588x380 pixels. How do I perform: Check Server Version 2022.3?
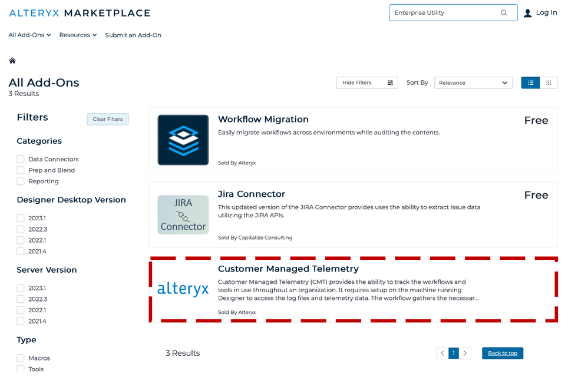(21, 299)
